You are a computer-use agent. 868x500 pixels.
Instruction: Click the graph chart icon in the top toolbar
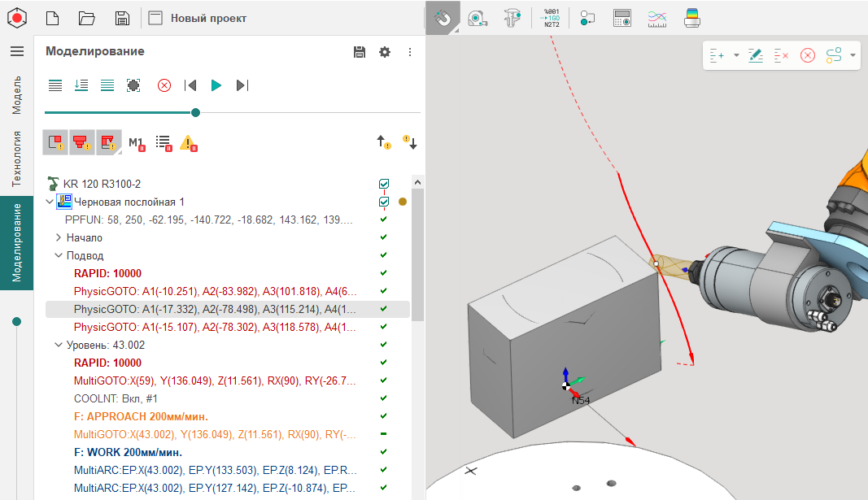pyautogui.click(x=657, y=18)
